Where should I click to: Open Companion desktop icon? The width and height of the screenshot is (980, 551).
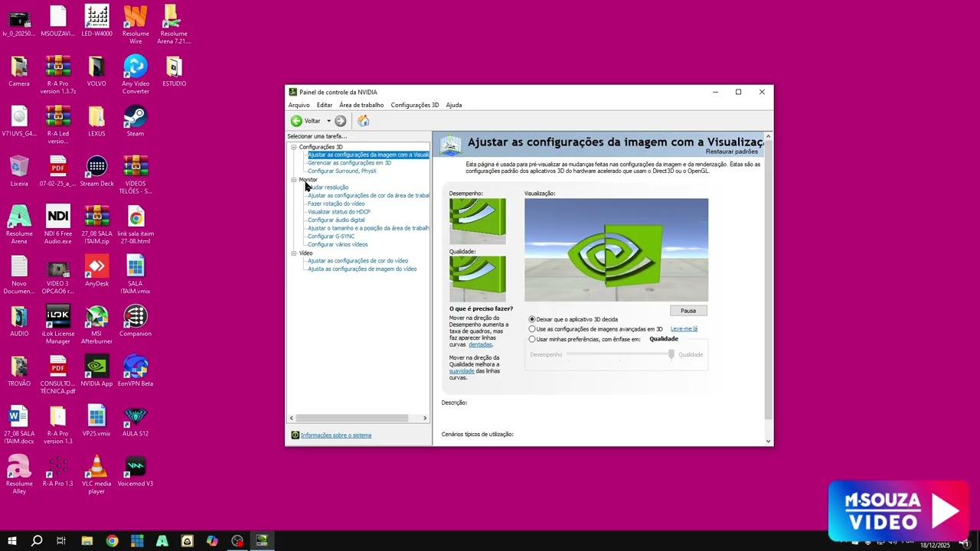pos(136,321)
